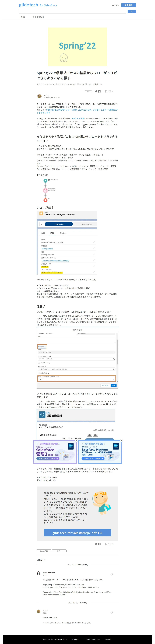Share on Twitter from the bottom share bar

96,544
